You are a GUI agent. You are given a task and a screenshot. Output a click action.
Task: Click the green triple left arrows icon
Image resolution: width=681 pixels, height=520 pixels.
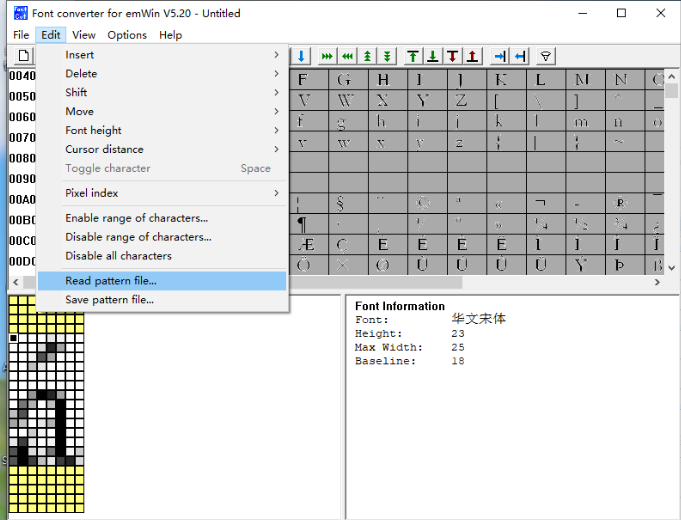click(347, 56)
